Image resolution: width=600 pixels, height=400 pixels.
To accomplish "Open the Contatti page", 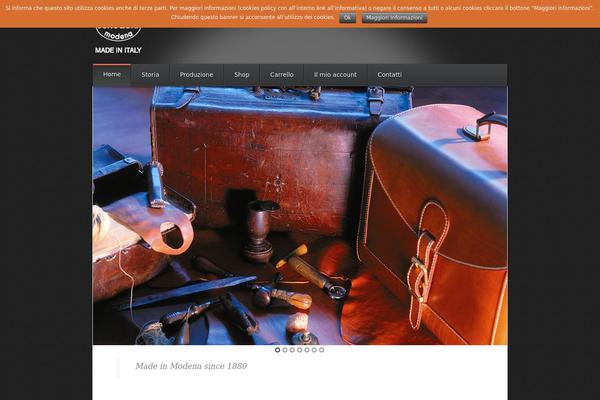I will tap(390, 75).
